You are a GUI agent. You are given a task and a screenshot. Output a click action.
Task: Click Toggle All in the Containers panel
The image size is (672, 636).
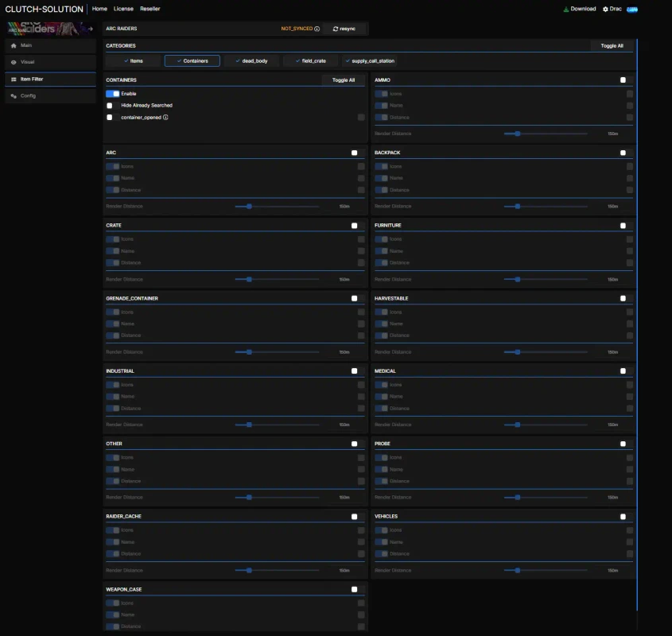coord(344,80)
